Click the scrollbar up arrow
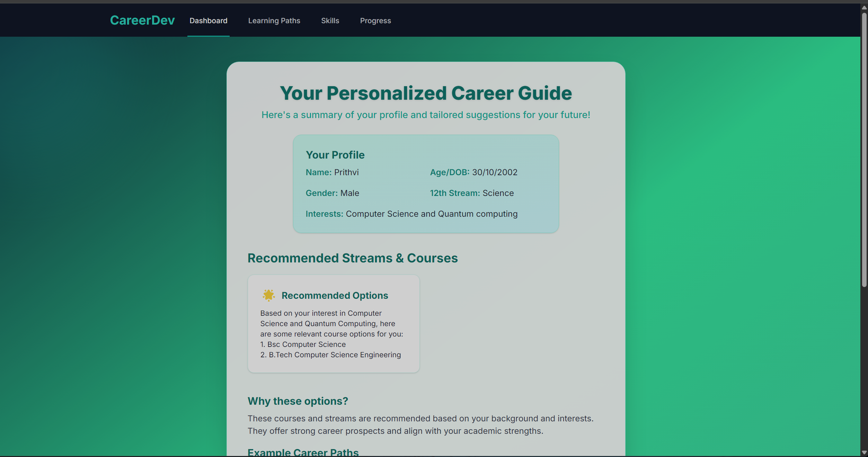 coord(864,8)
